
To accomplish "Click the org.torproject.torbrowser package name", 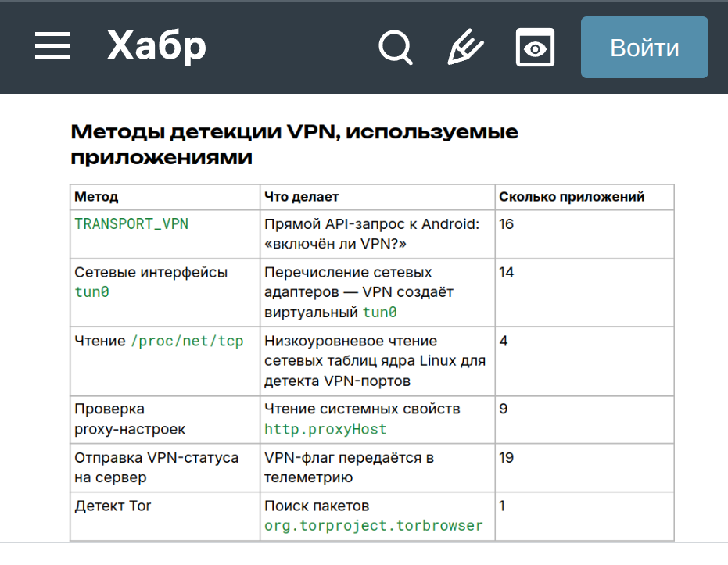I will pos(374,526).
